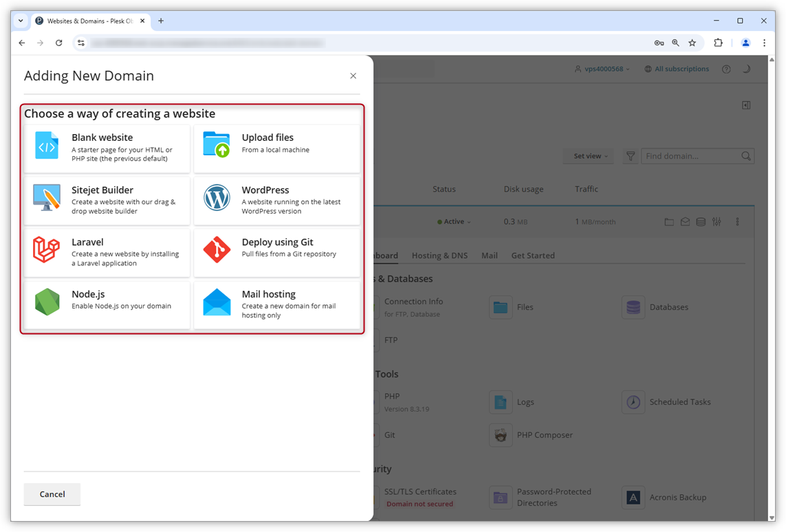This screenshot has height=532, width=786.
Task: Open the PHP Composer icon
Action: (500, 435)
